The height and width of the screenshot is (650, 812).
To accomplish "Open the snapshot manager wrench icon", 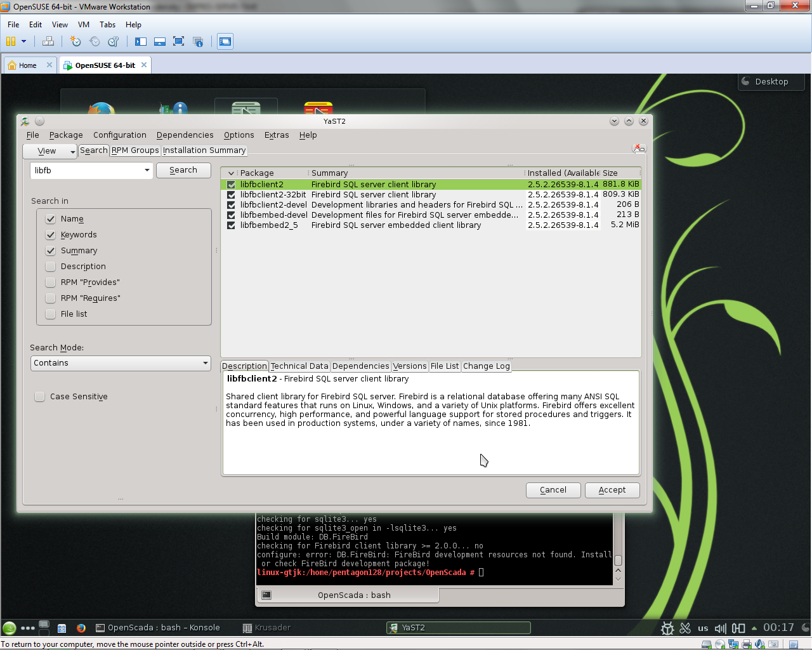I will (x=113, y=41).
